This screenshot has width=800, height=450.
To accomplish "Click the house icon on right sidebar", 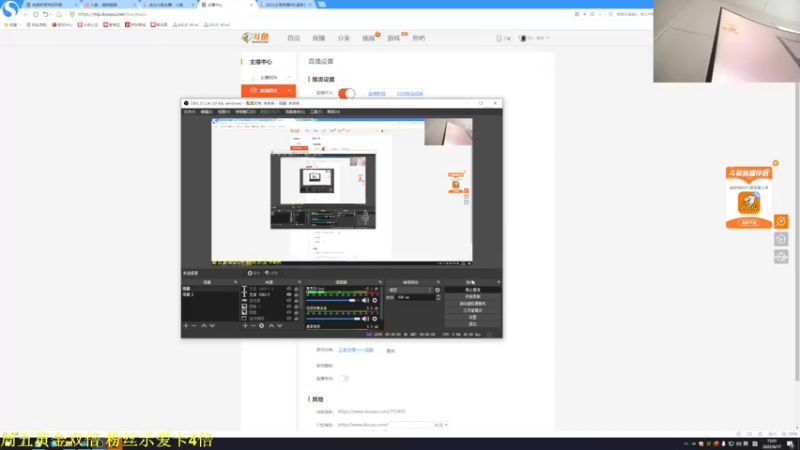I will (781, 239).
